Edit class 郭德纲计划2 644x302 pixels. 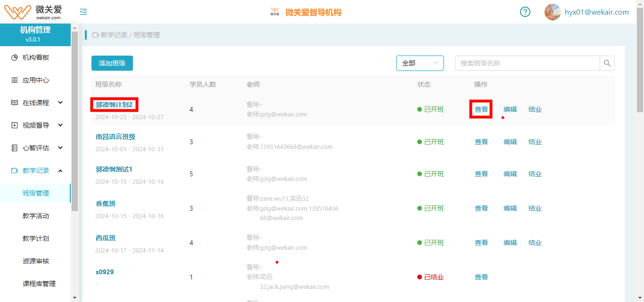[510, 109]
